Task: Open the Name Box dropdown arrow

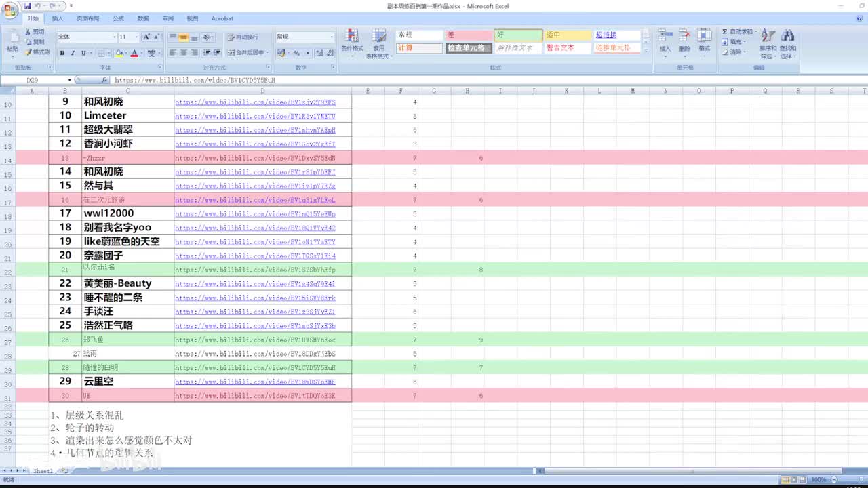Action: click(69, 80)
